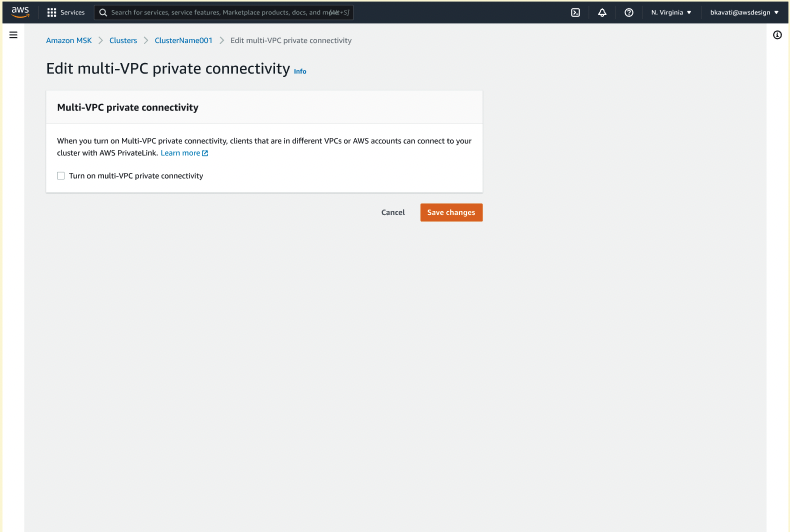Go to Amazon MSK breadcrumb
This screenshot has height=532, width=790.
[69, 40]
